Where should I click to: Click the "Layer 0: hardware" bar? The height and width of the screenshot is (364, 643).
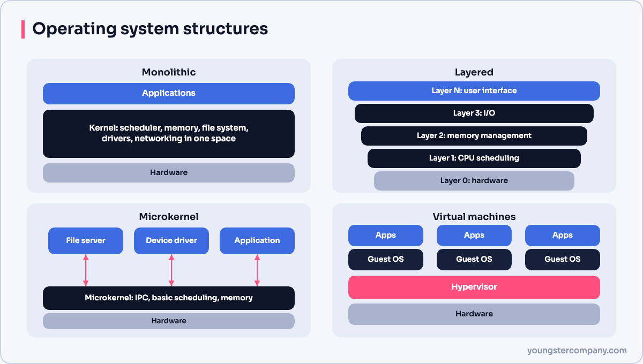coord(474,181)
